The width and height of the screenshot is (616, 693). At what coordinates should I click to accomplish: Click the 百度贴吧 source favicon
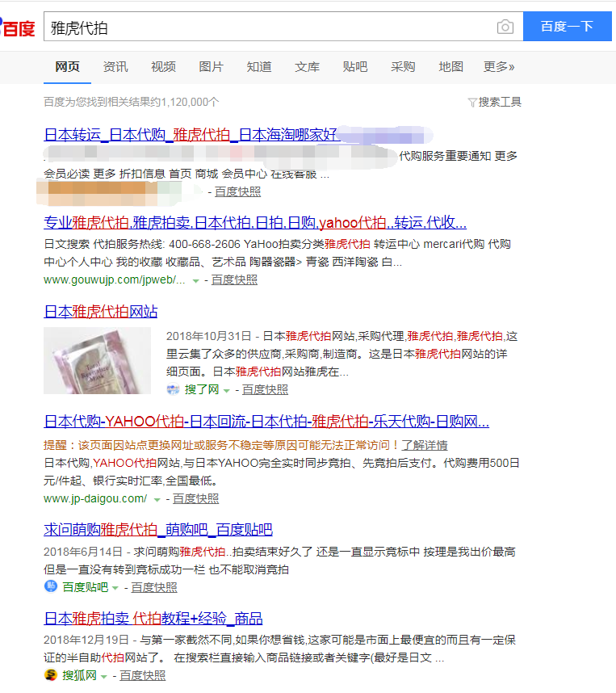[x=51, y=586]
